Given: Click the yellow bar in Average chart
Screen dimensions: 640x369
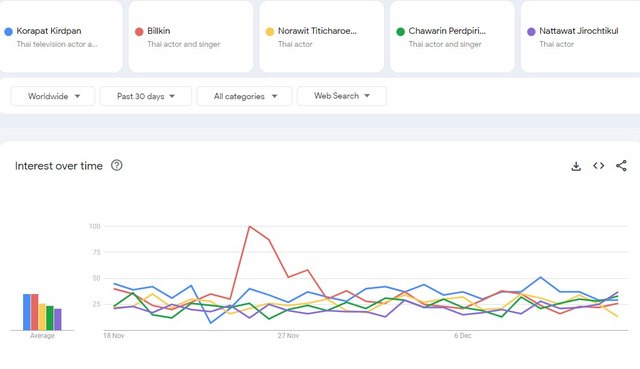Looking at the screenshot, I should pyautogui.click(x=42, y=317).
